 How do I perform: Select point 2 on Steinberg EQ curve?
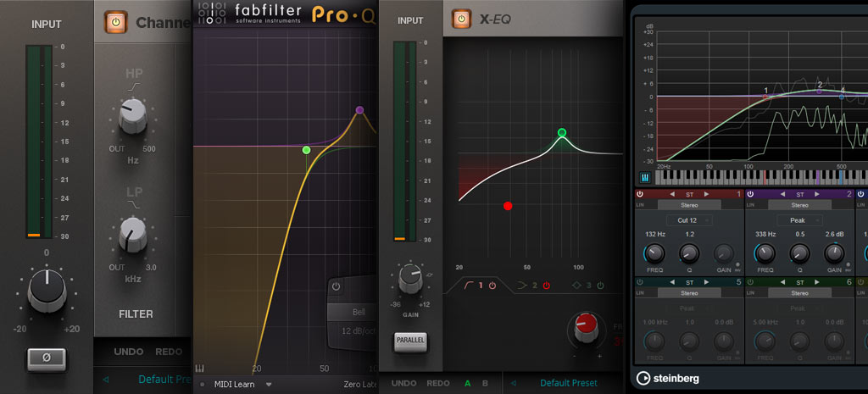pyautogui.click(x=820, y=91)
